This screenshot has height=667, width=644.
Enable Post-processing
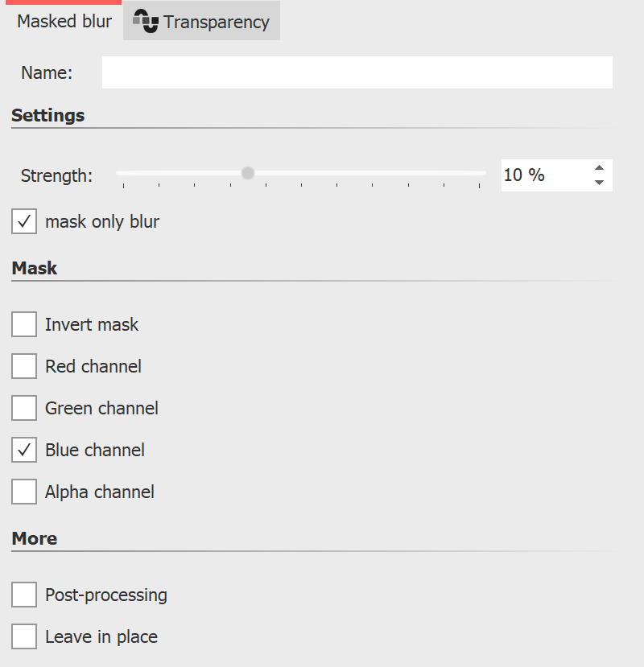coord(23,595)
